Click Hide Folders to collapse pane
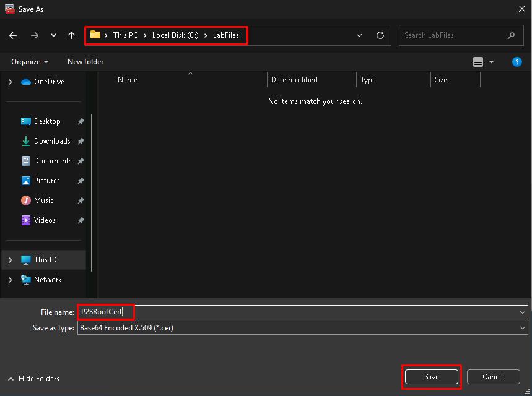 33,379
